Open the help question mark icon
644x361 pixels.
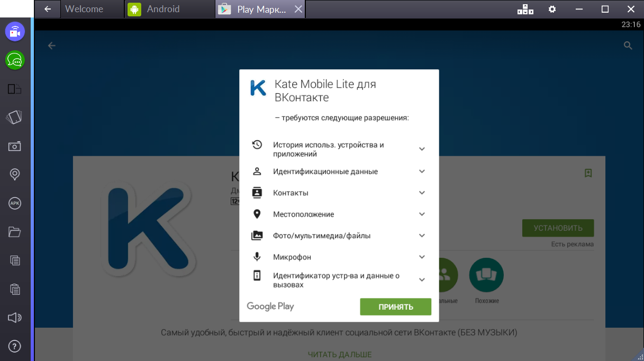[15, 347]
